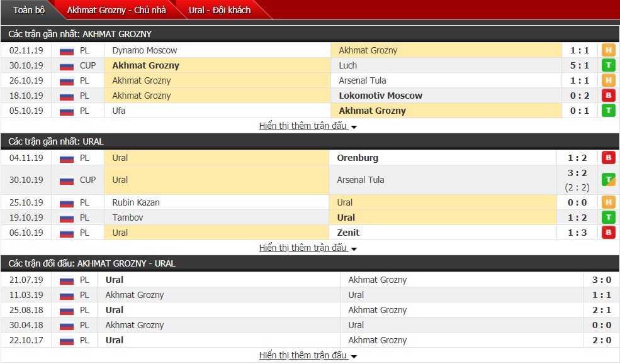The width and height of the screenshot is (620, 364).
Task: Click Russian flag in 25.08.18 row
Action: (x=67, y=311)
